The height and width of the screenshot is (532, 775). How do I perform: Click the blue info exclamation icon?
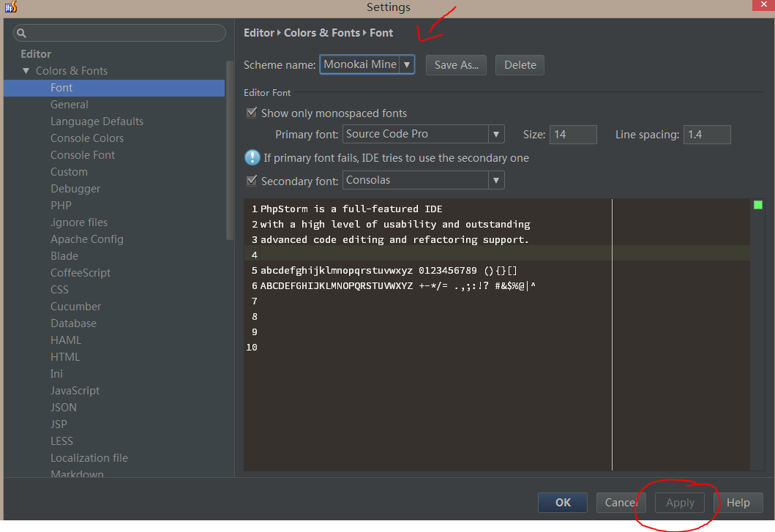point(252,158)
